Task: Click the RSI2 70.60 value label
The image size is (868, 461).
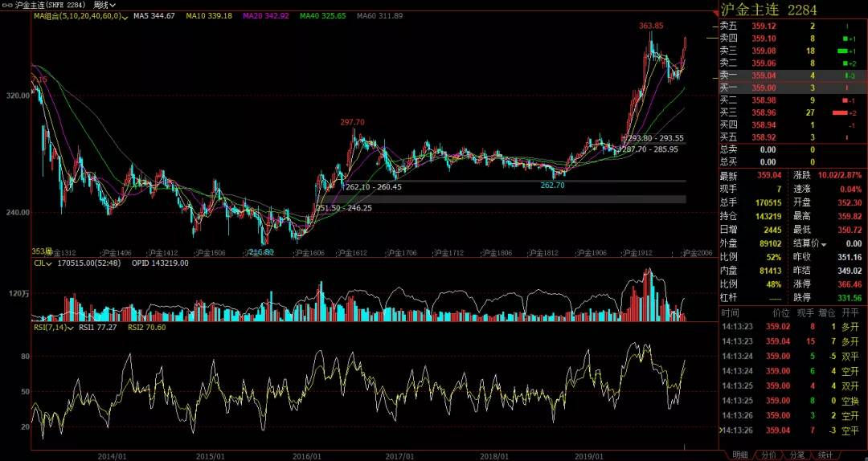Action: 147,328
